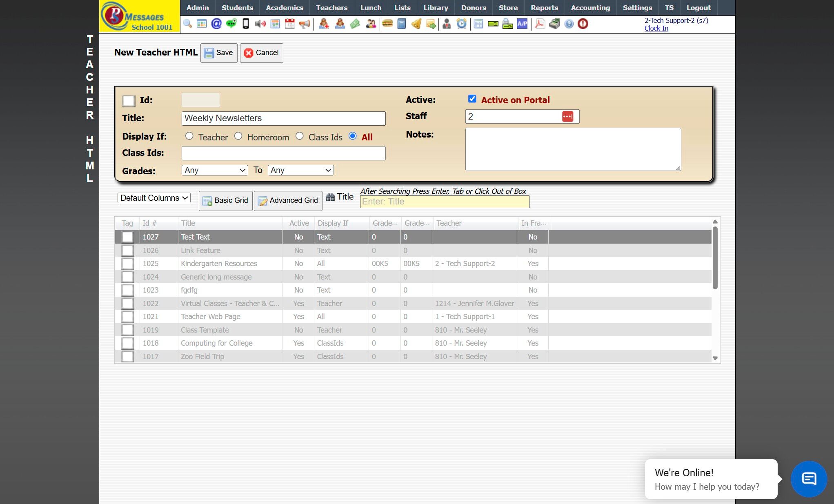Expand the ending grade To dropdown
The width and height of the screenshot is (834, 504).
[x=300, y=170]
